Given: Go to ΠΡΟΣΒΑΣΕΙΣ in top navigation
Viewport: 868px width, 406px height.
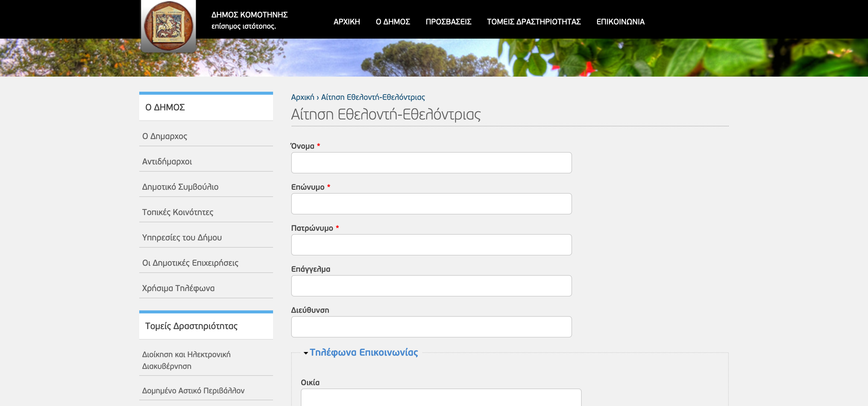Looking at the screenshot, I should point(448,22).
